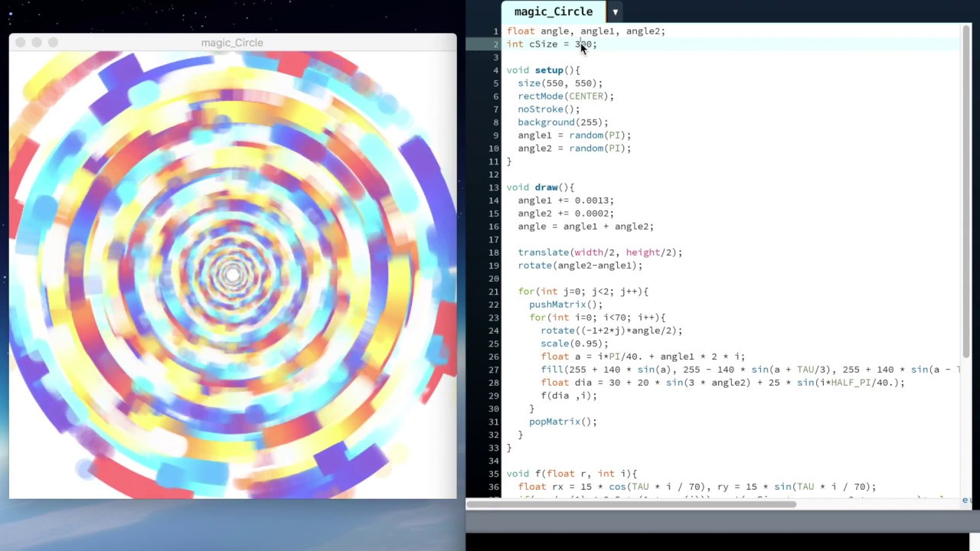The height and width of the screenshot is (551, 980).
Task: Place cursor on 'float angle, angle1, angle2;' line
Action: point(586,31)
